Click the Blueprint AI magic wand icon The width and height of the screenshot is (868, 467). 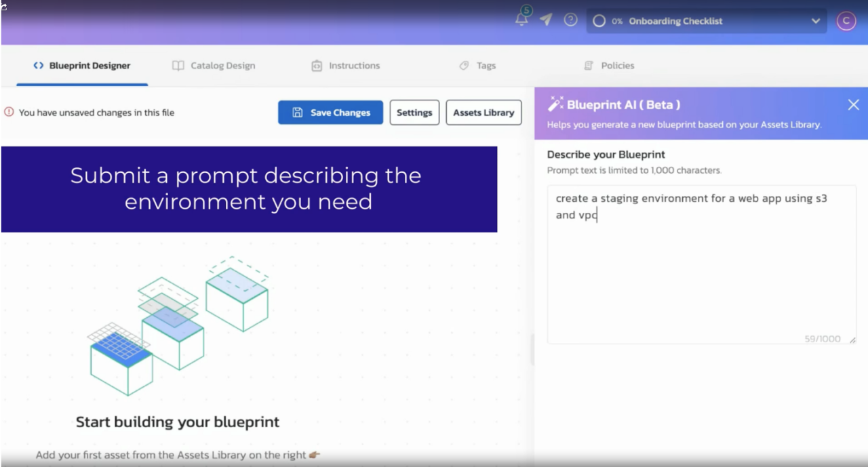[x=555, y=104]
